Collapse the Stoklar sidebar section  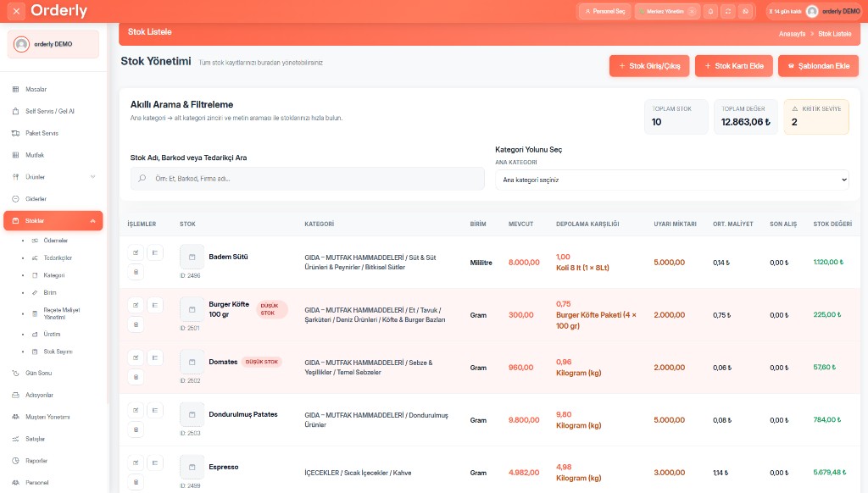[x=92, y=221]
